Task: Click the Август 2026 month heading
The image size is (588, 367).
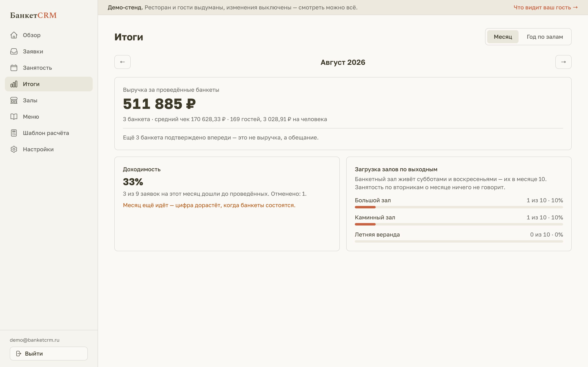Action: pyautogui.click(x=343, y=62)
